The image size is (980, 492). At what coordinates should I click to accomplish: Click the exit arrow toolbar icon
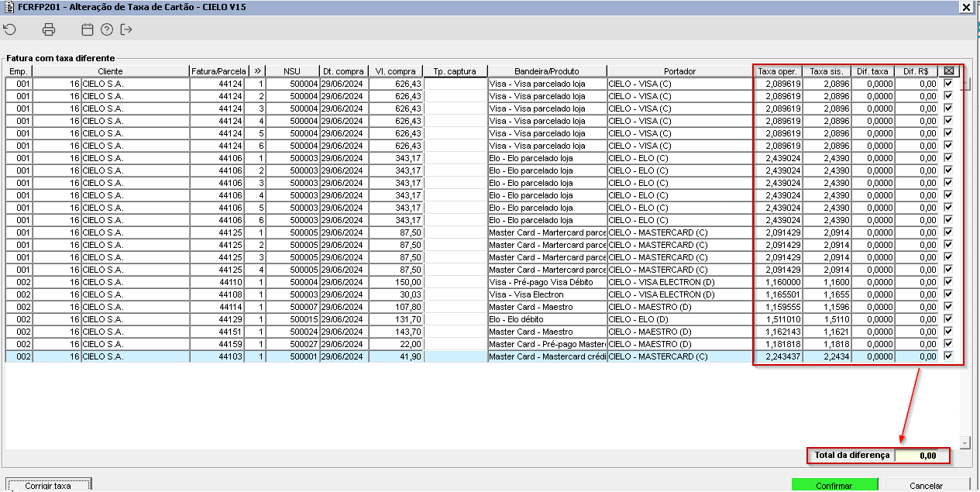pos(127,29)
